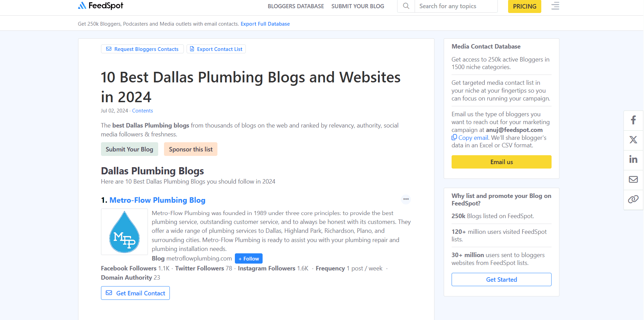Click the FeedSpot logo
The image size is (644, 320).
point(100,5)
